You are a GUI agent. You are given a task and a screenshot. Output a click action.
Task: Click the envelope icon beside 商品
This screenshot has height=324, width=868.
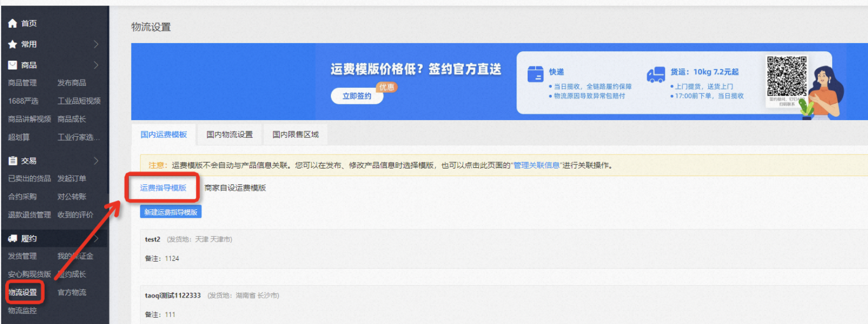pyautogui.click(x=12, y=65)
